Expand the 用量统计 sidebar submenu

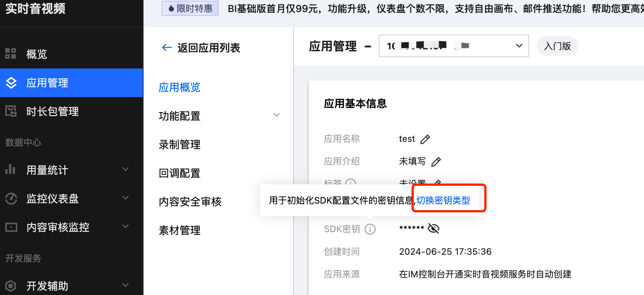(x=126, y=169)
